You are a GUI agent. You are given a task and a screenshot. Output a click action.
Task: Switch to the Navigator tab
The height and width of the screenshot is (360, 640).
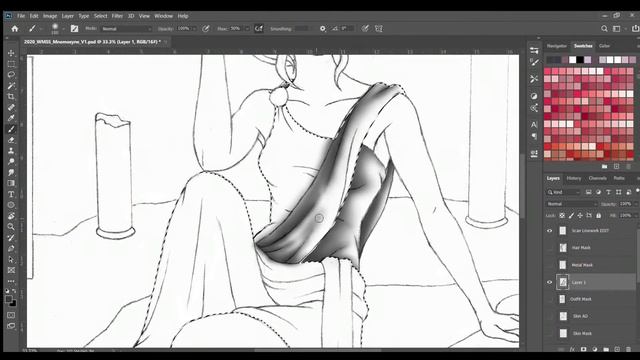[x=557, y=46]
